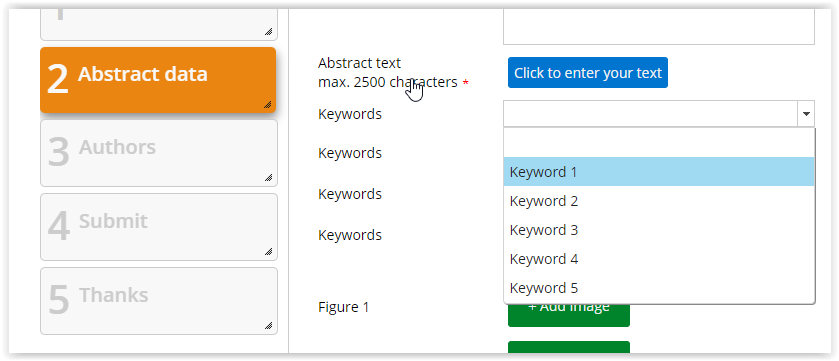Click the 'Figure 1' label
Viewport: 839px width, 361px height.
[x=344, y=307]
